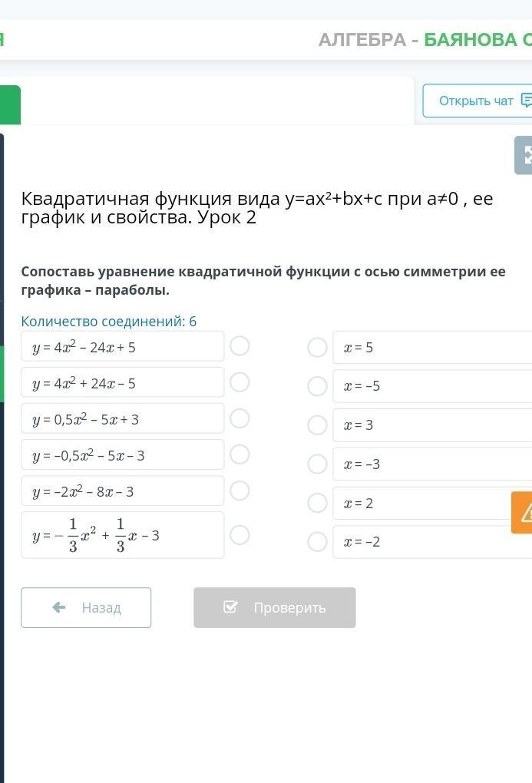Select connector circle next to x = –5
The width and height of the screenshot is (532, 783).
coord(317,386)
